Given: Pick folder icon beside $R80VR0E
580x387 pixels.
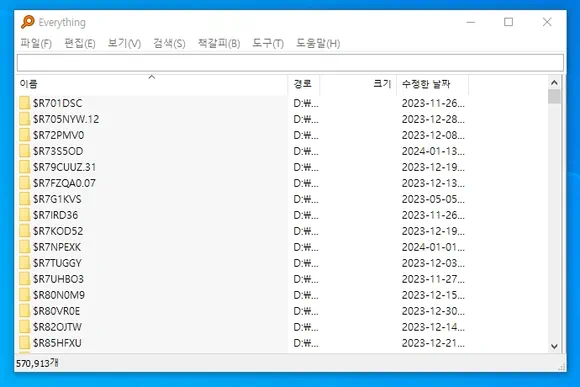Looking at the screenshot, I should 24,311.
